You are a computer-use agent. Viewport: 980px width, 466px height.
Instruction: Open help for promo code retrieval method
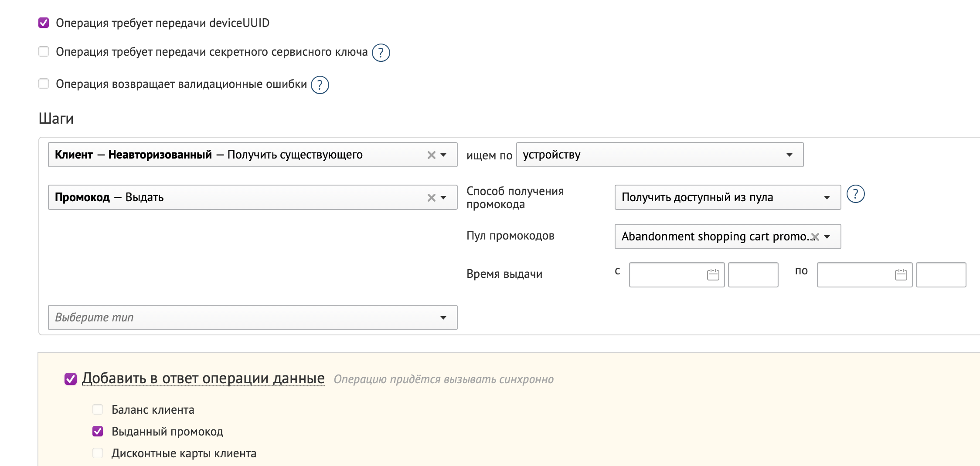pyautogui.click(x=855, y=194)
